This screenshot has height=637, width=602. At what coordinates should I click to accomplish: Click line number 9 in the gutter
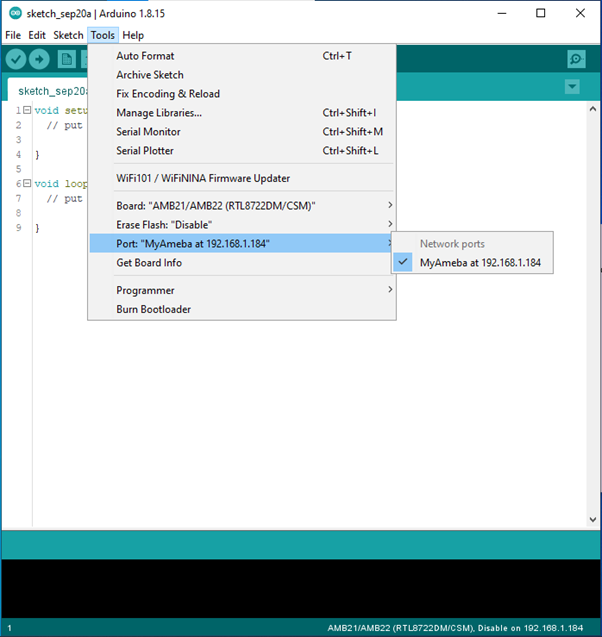19,228
